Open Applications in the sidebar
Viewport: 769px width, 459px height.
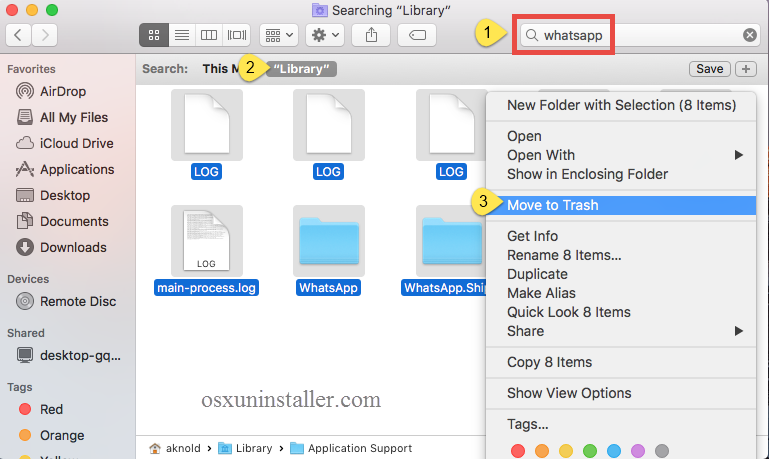pos(65,169)
